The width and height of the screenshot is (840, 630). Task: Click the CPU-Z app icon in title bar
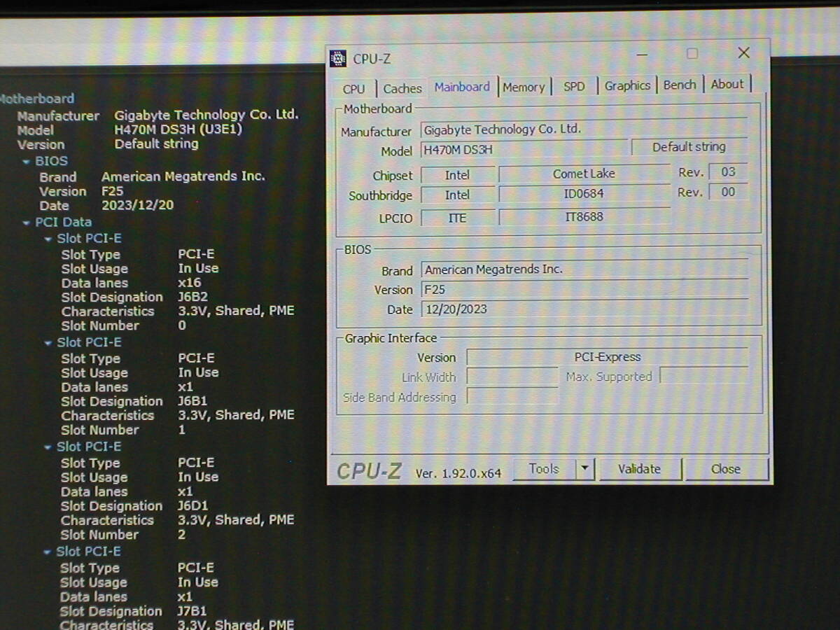pos(338,58)
